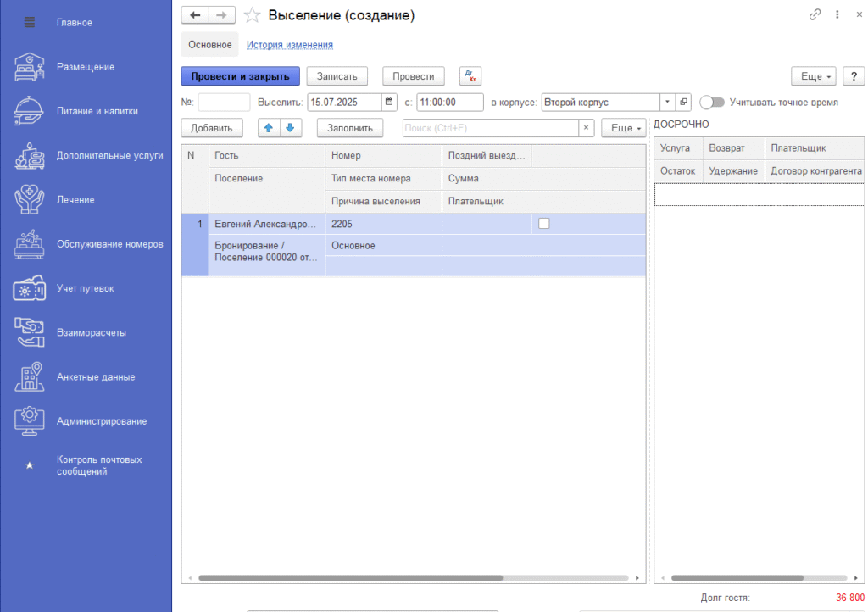
Task: Click the Администрирование gear monitor icon
Action: 30,421
